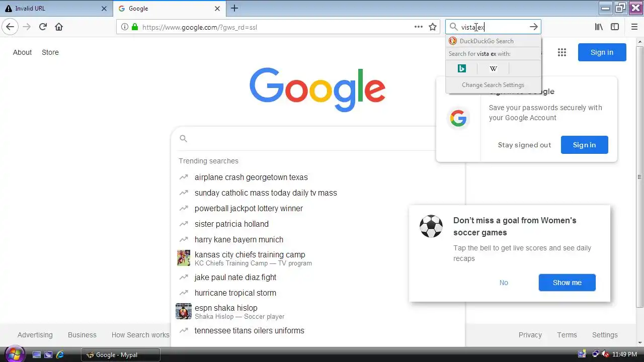Click the Google - Mypal taskbar button
Viewport: 644px width, 362px height.
(121, 354)
